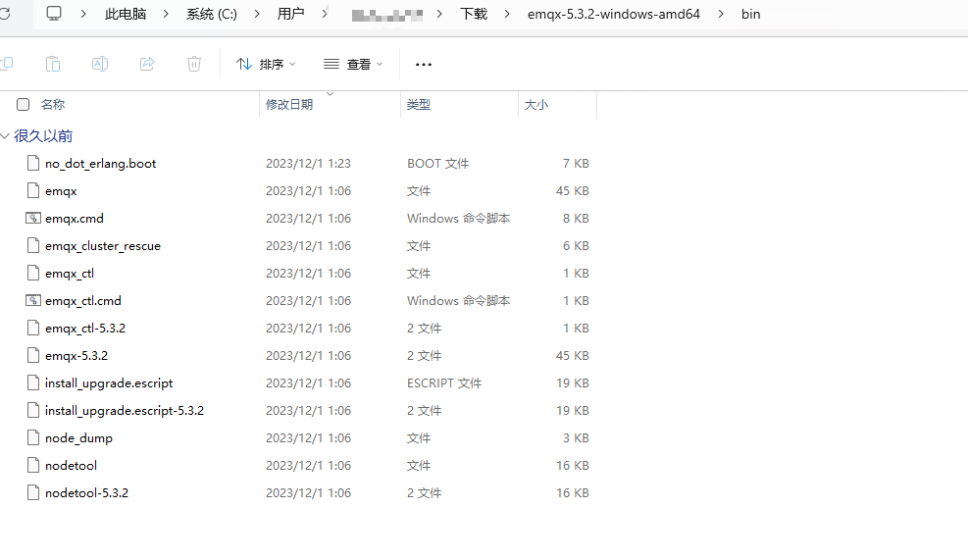
Task: Expand chevron after 此电脑 breadcrumb
Action: tap(166, 14)
